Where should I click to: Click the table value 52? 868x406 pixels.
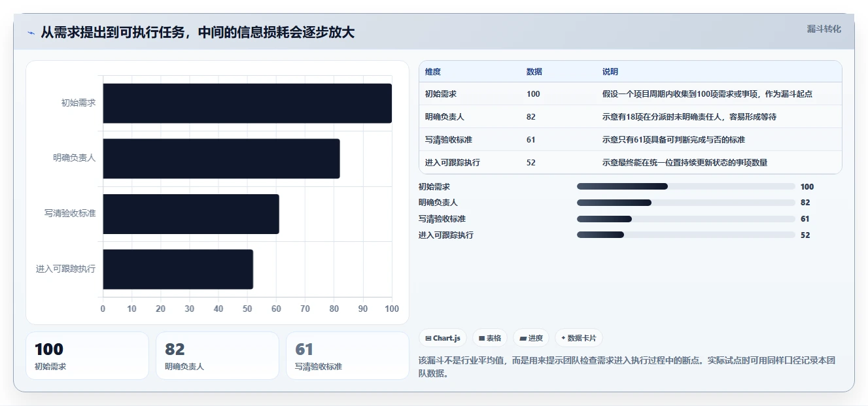tap(531, 163)
